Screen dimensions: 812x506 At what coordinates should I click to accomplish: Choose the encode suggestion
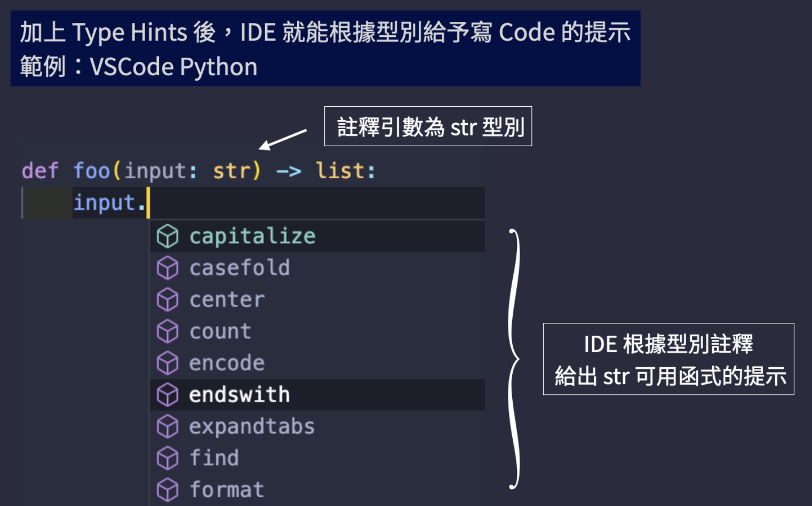317,363
